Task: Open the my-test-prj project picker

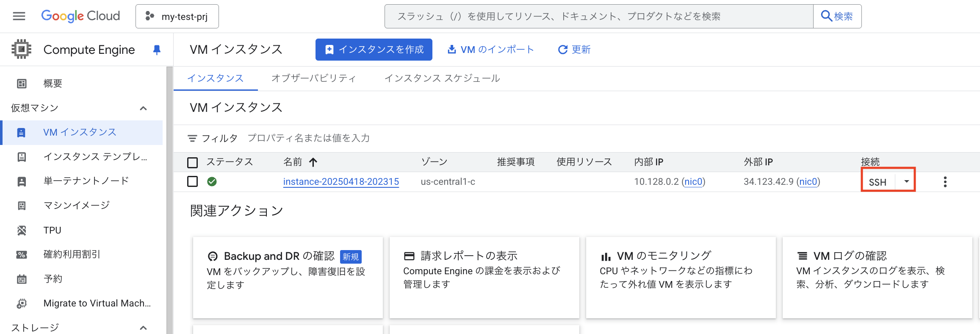Action: tap(177, 17)
